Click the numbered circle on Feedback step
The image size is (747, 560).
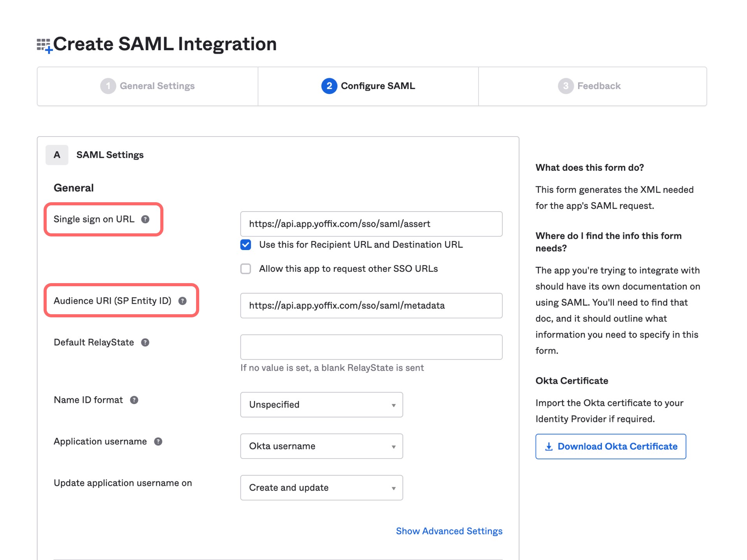point(565,86)
